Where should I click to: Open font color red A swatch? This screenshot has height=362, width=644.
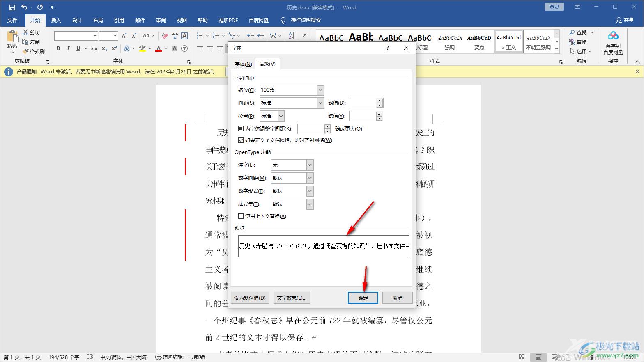pyautogui.click(x=159, y=48)
